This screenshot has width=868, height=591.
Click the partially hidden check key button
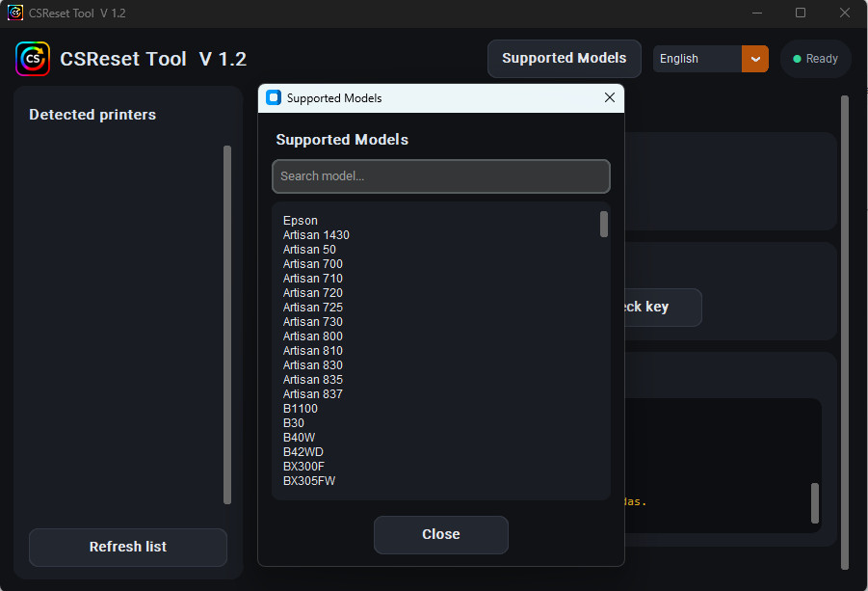[x=663, y=307]
